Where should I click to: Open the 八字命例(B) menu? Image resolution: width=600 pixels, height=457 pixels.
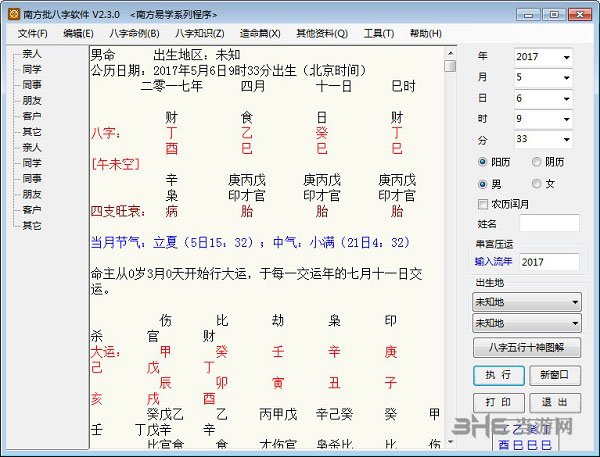(x=134, y=34)
